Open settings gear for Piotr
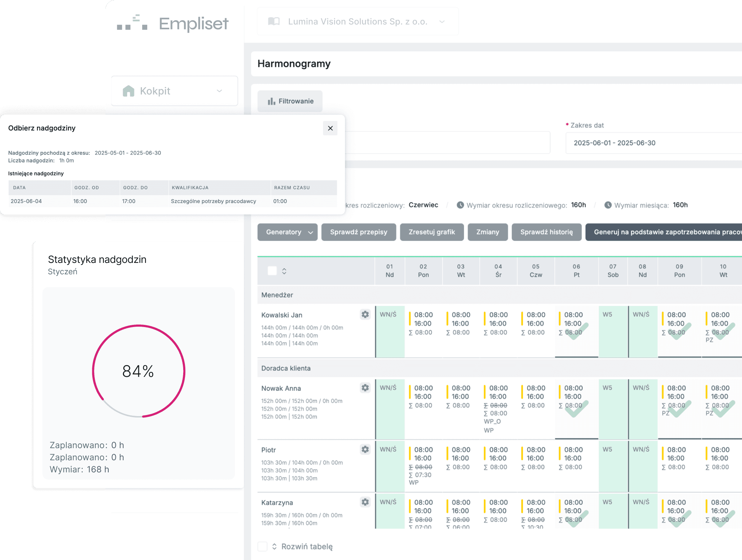 click(x=365, y=449)
